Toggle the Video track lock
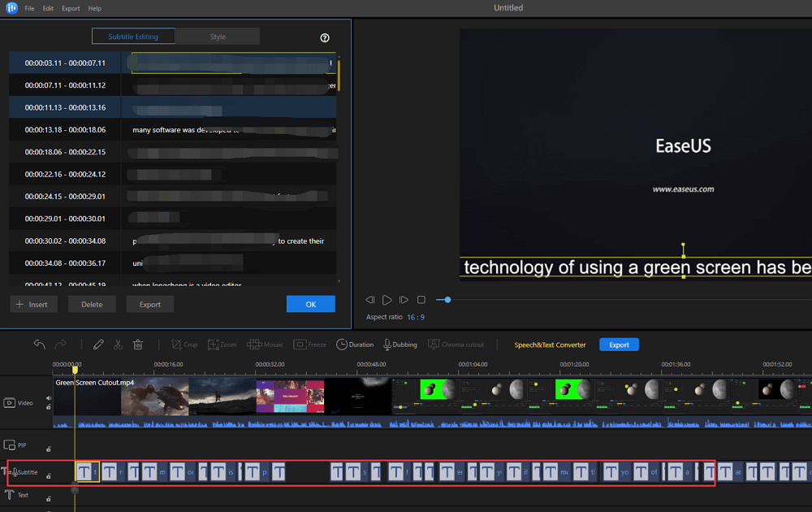Viewport: 812px width, 512px height. (49, 407)
